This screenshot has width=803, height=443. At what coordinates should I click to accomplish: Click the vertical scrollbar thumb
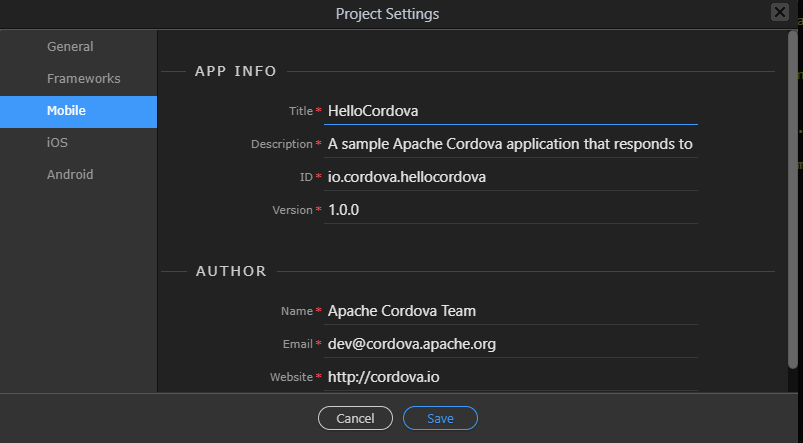(793, 200)
